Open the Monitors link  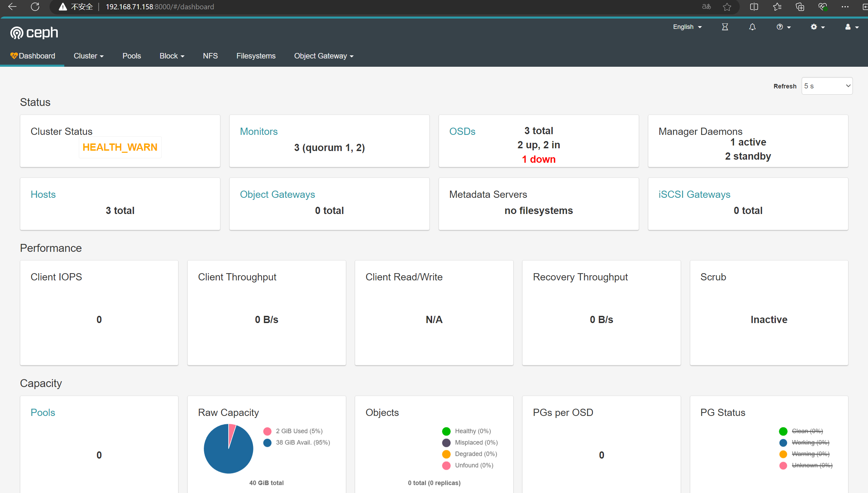259,131
